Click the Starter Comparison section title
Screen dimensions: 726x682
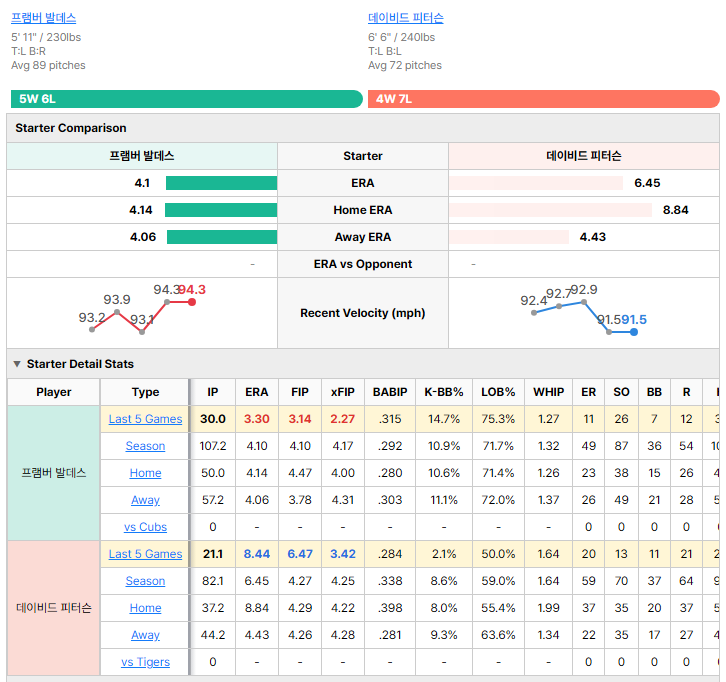(71, 128)
